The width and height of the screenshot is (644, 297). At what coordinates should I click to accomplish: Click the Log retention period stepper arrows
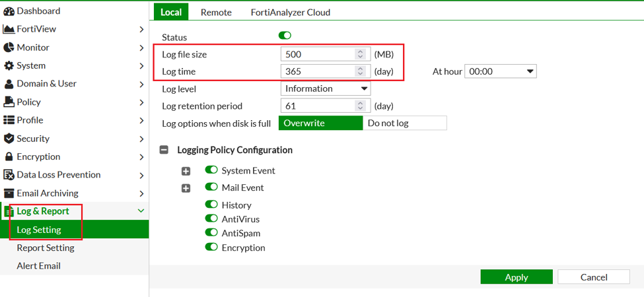click(x=360, y=106)
